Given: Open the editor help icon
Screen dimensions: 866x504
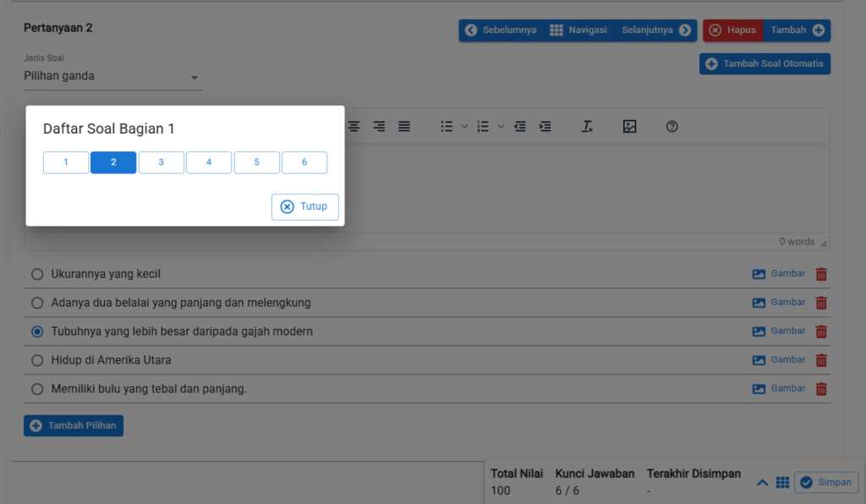Looking at the screenshot, I should (671, 126).
